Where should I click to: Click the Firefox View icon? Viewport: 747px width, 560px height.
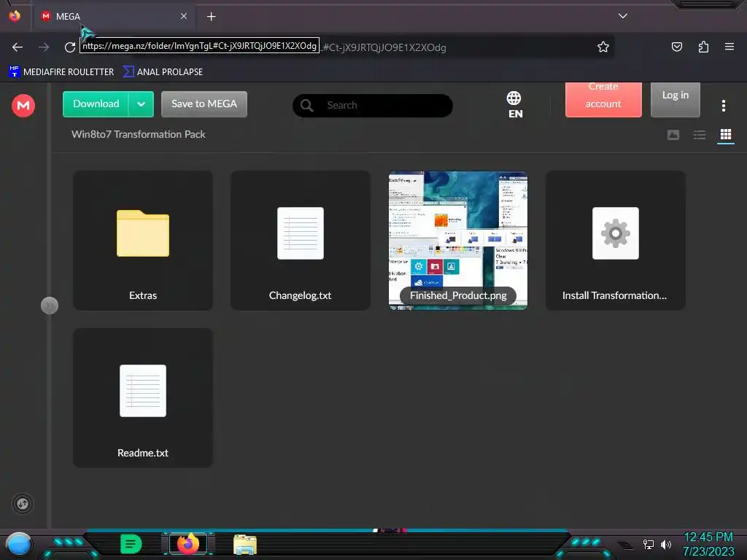click(15, 16)
